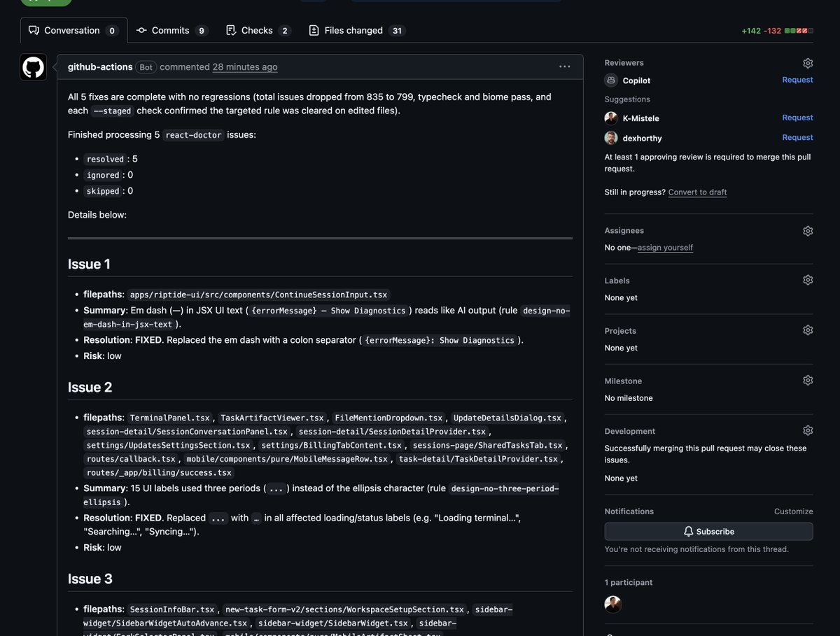Open the Development gear settings
This screenshot has width=840, height=636.
tap(808, 431)
